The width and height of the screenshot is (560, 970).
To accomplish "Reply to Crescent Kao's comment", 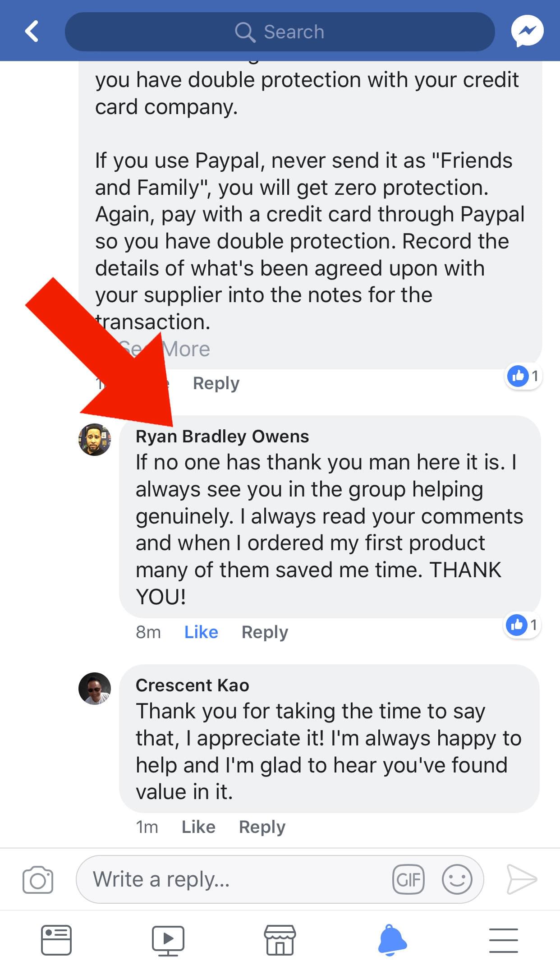I will point(262,827).
